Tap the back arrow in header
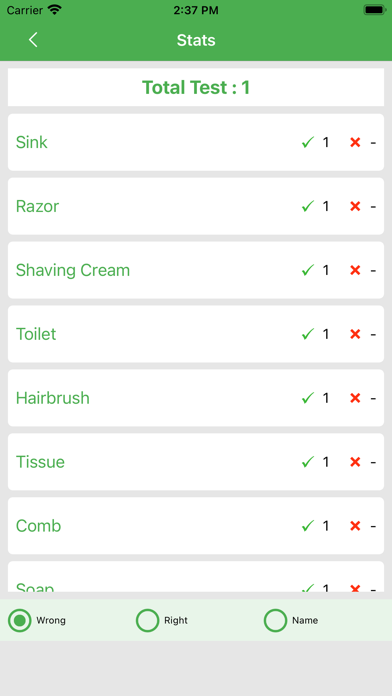This screenshot has width=392, height=696. tap(33, 40)
